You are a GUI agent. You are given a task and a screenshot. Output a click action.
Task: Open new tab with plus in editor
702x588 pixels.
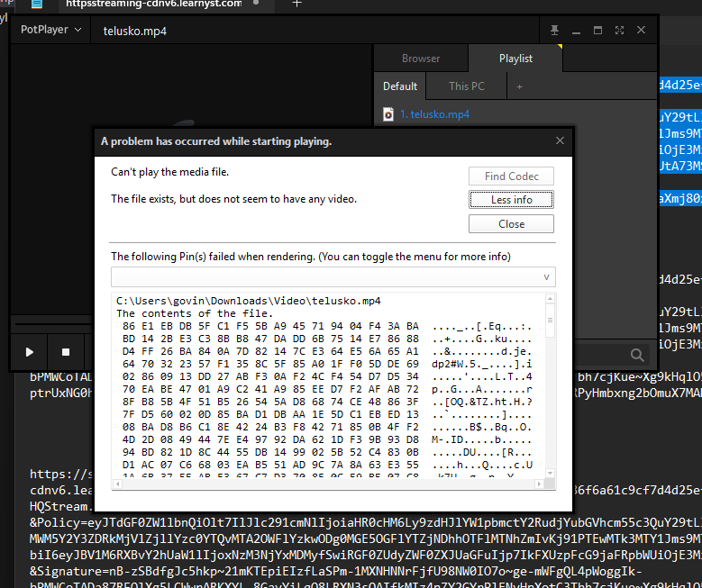coord(296,4)
